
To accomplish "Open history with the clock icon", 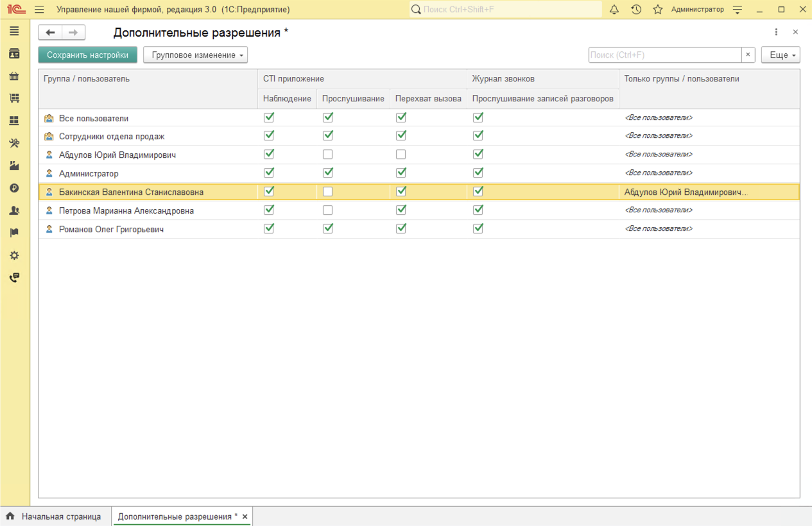I will point(636,10).
